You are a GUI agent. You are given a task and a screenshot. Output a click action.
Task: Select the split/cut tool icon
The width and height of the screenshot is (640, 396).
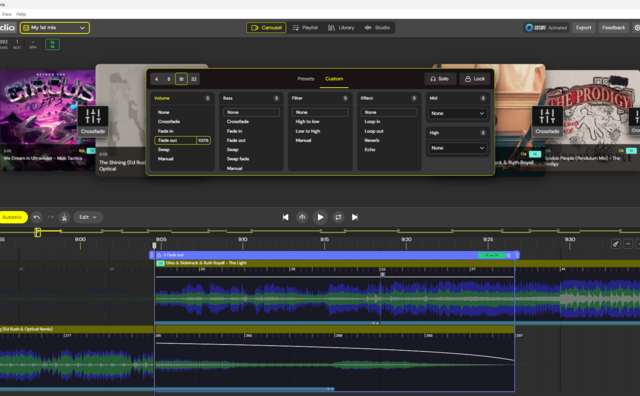tap(64, 217)
